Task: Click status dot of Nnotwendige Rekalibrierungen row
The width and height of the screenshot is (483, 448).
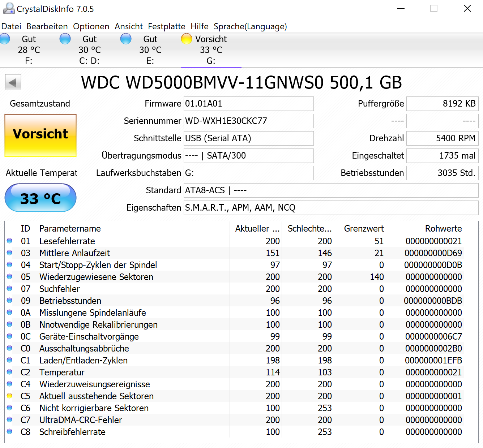Action: pos(9,324)
